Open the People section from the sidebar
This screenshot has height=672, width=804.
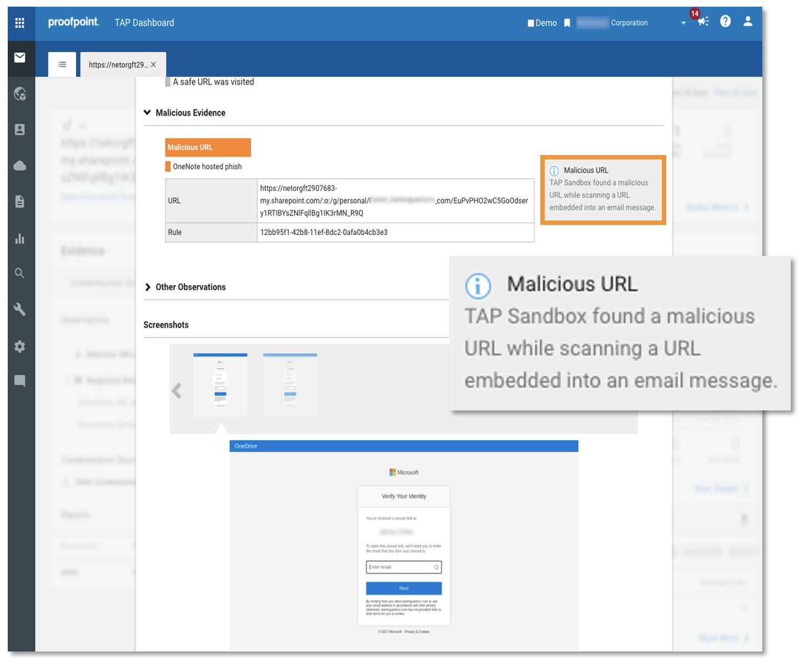pos(20,129)
